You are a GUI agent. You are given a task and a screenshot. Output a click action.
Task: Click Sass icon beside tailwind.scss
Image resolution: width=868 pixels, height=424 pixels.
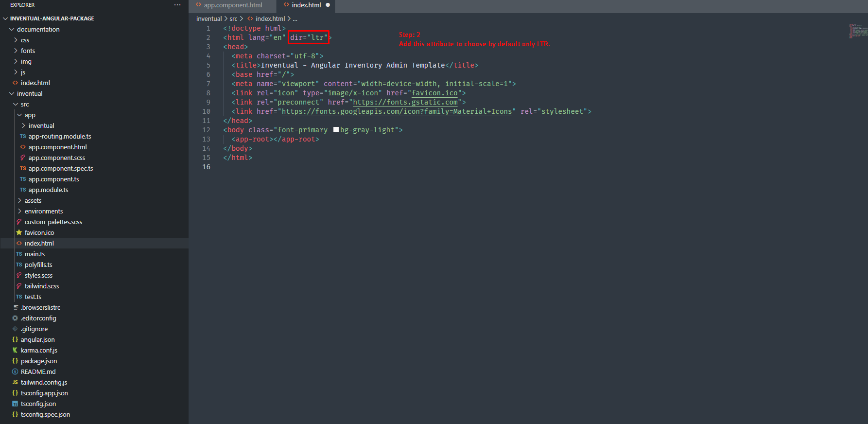(x=19, y=286)
